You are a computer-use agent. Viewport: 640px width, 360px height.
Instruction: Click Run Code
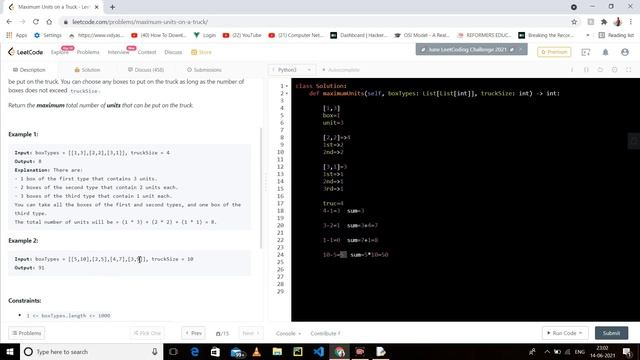[564, 333]
